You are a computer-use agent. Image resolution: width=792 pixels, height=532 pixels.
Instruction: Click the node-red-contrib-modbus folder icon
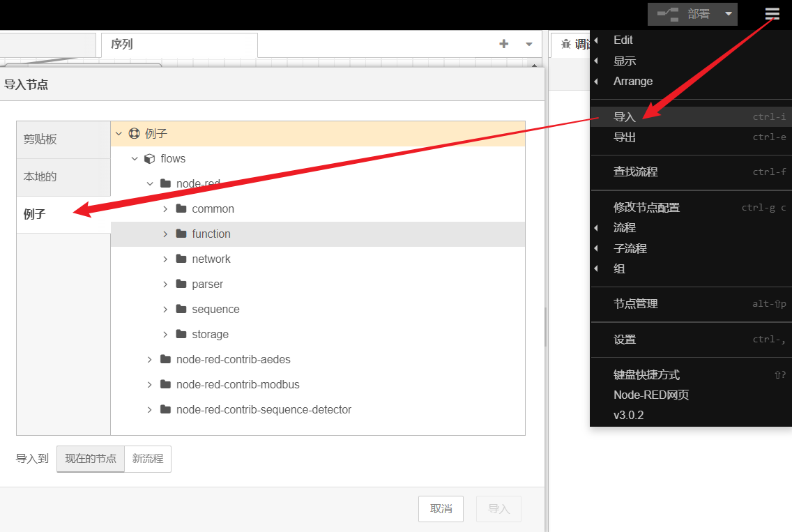pos(165,384)
